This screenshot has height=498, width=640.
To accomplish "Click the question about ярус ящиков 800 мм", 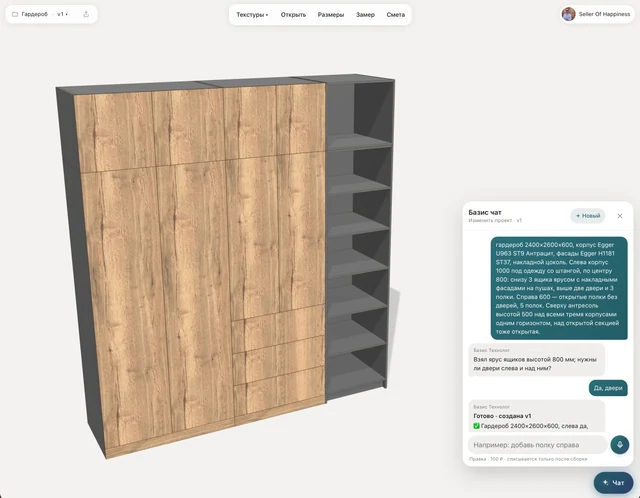I will pyautogui.click(x=536, y=360).
